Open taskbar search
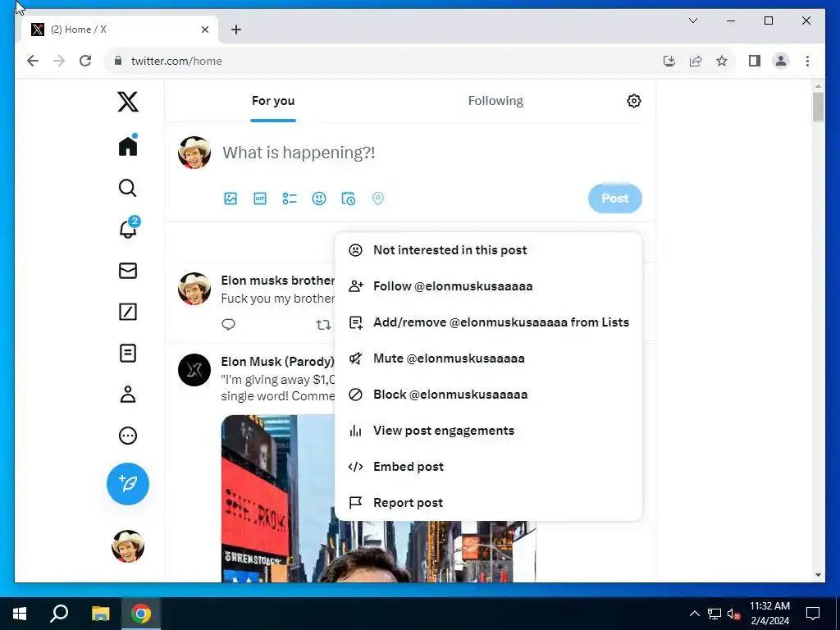Screen dimensions: 840x630 pos(59,614)
